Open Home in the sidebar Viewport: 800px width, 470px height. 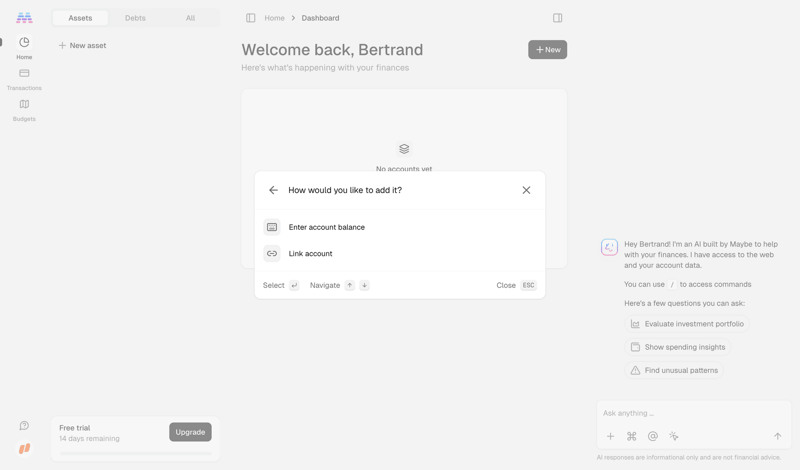pyautogui.click(x=24, y=48)
